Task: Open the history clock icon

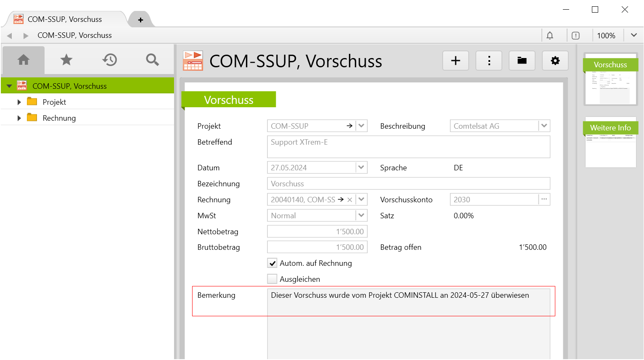Action: (x=109, y=60)
